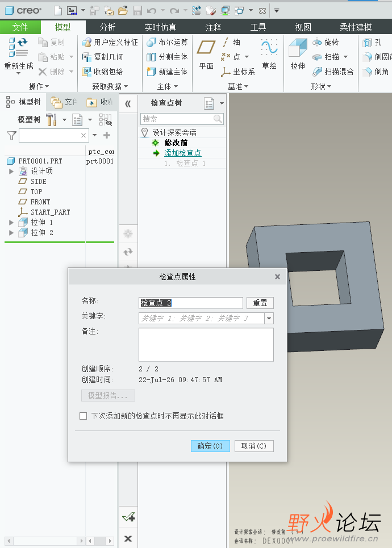Select the 坐标系 coordinate system tool

point(238,72)
